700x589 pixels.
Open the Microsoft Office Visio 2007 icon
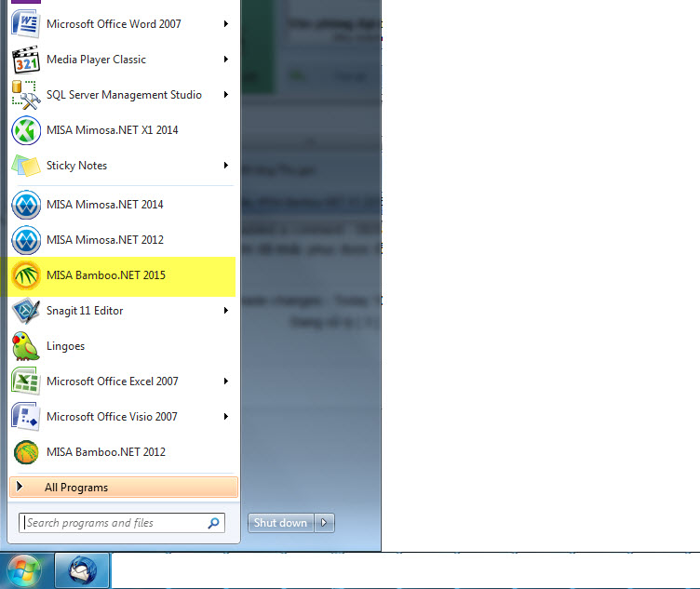(25, 417)
